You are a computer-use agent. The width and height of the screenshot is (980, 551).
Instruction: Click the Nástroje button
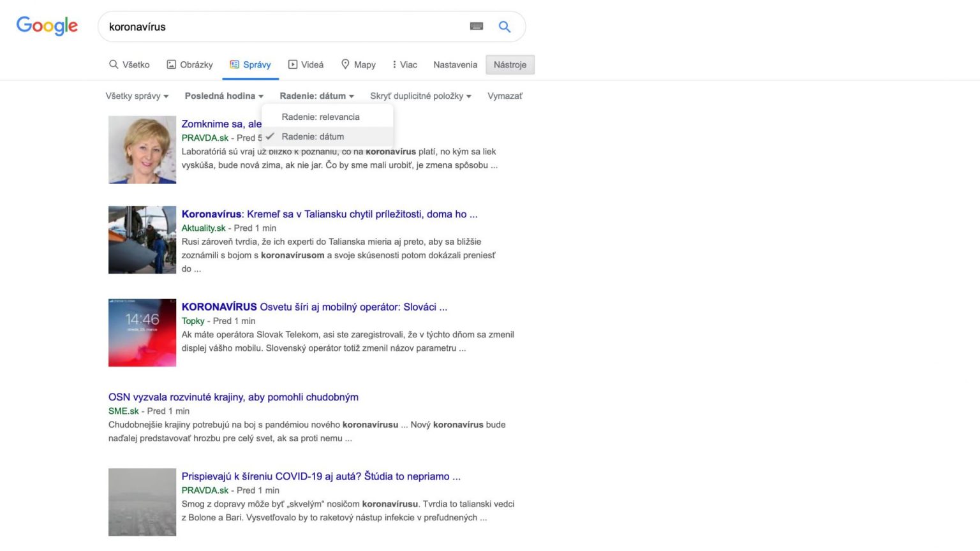pyautogui.click(x=510, y=64)
